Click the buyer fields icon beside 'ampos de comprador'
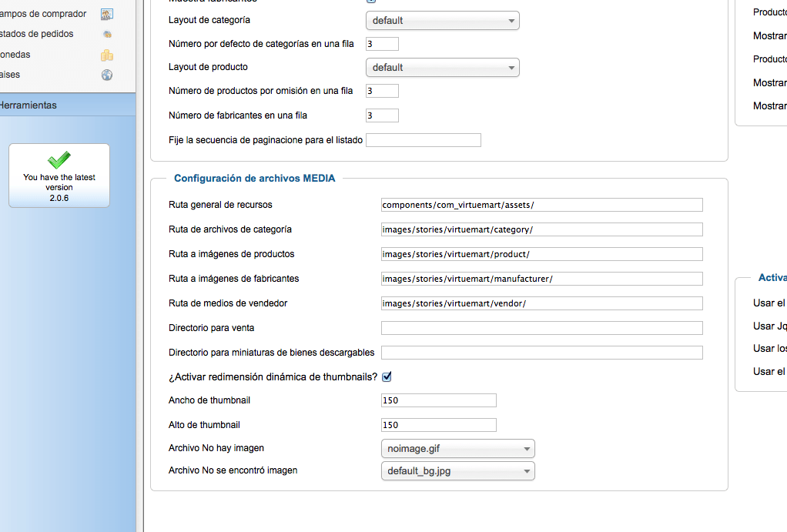 tap(107, 14)
